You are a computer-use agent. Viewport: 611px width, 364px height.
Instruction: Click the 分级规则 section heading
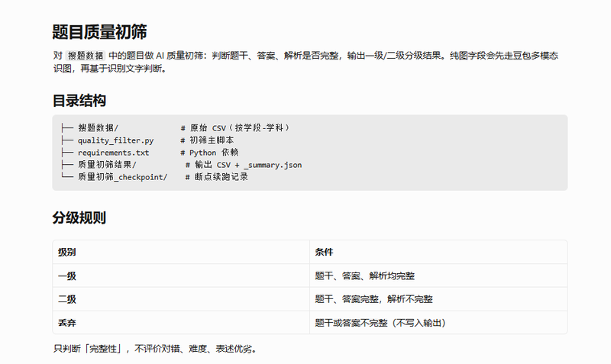(x=79, y=217)
